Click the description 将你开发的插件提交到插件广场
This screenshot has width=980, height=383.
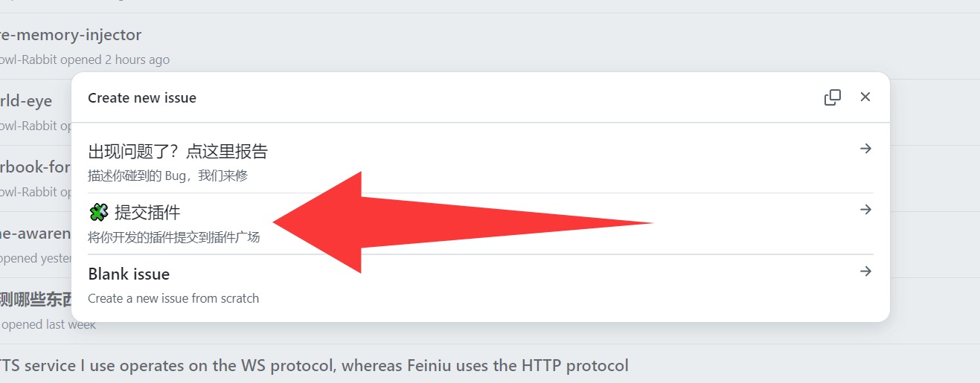click(174, 237)
